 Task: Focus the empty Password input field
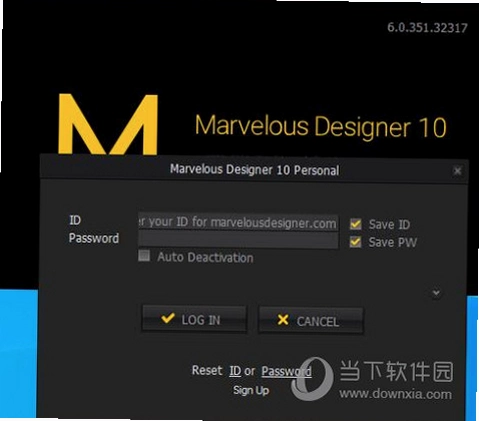coord(238,240)
